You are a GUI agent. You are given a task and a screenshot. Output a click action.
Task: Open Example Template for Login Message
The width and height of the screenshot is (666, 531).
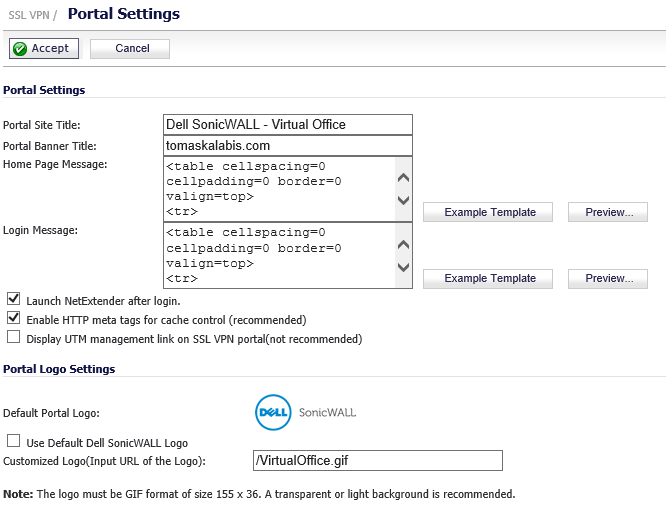[488, 279]
